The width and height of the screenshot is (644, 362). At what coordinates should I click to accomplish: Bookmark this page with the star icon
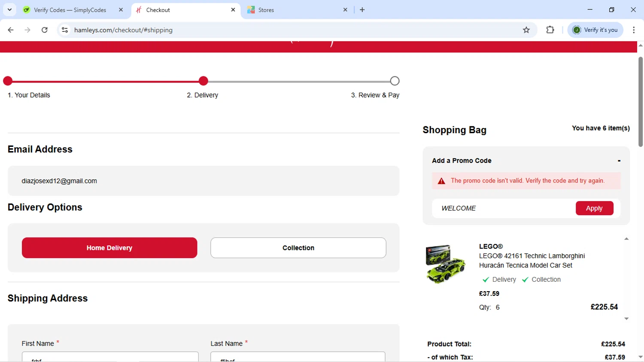(526, 30)
